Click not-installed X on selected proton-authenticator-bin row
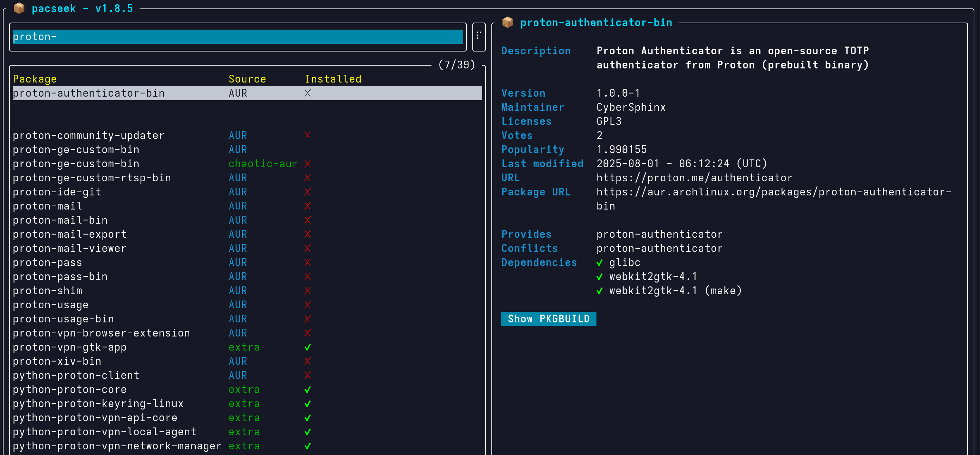This screenshot has width=980, height=455. [x=307, y=93]
